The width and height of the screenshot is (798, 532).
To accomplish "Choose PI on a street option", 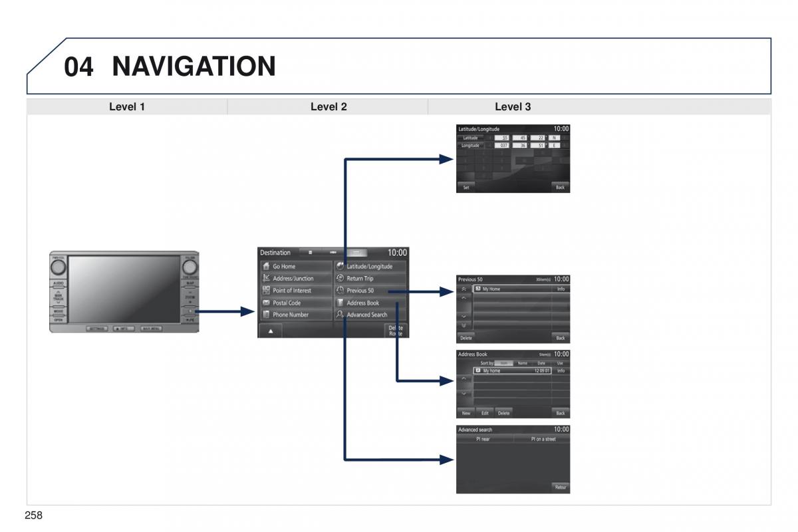I will pyautogui.click(x=543, y=439).
